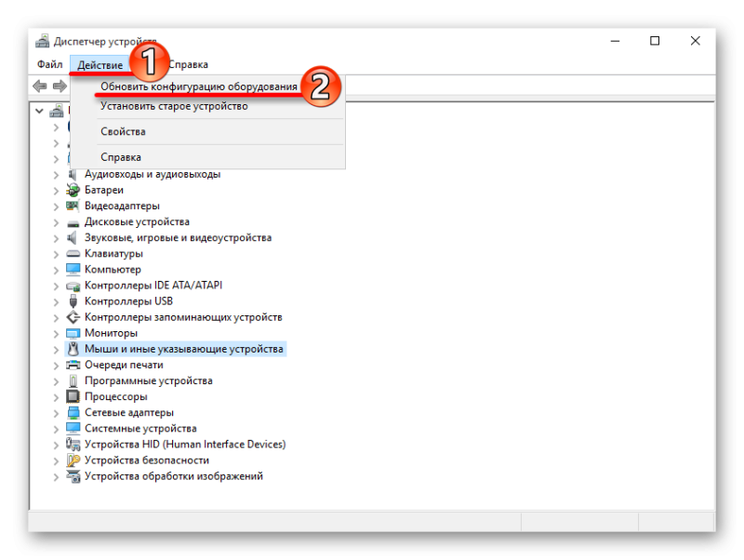Open the Справка menu in menu bar
744x560 pixels.
coord(189,64)
